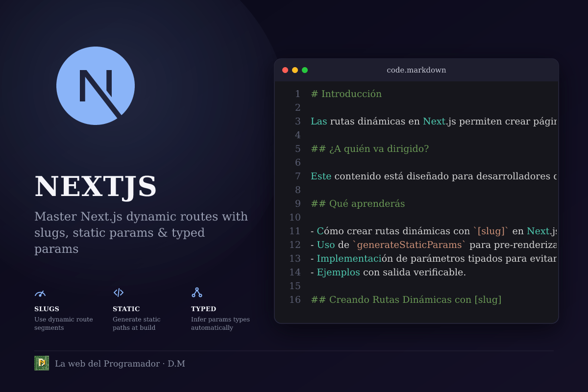
Task: Click the TYPED branch nodes icon
Action: click(x=197, y=293)
